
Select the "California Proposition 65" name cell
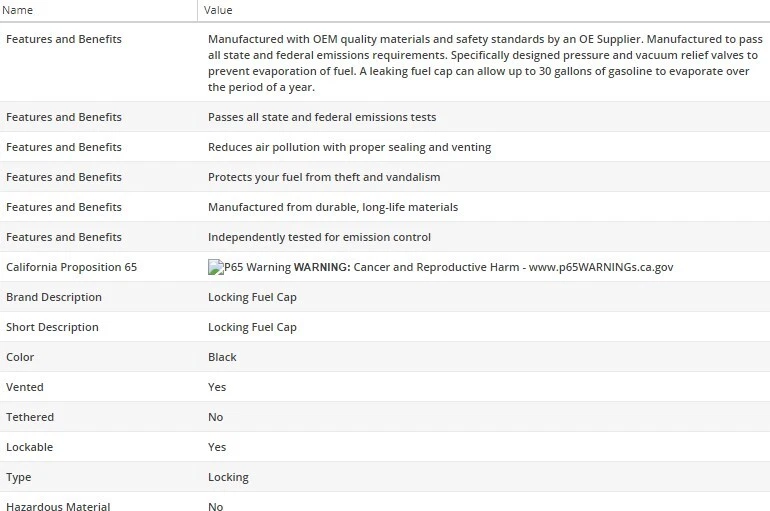coord(71,267)
